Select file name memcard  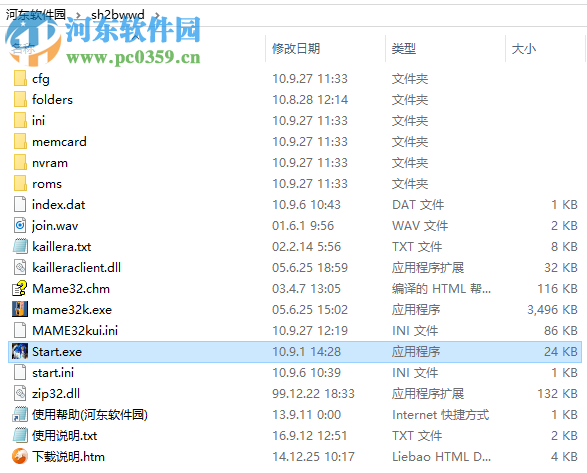click(59, 142)
